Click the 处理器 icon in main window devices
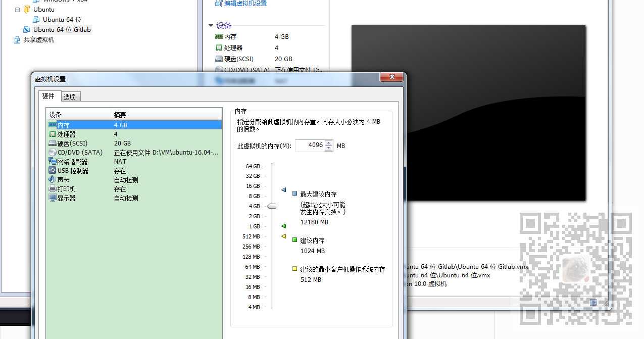 tap(219, 47)
